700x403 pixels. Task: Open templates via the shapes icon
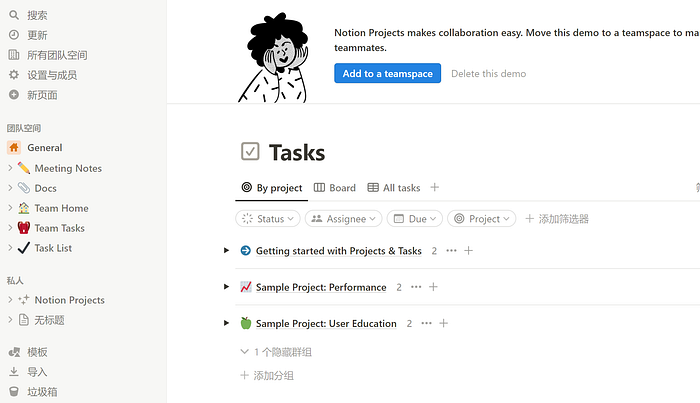tap(14, 352)
